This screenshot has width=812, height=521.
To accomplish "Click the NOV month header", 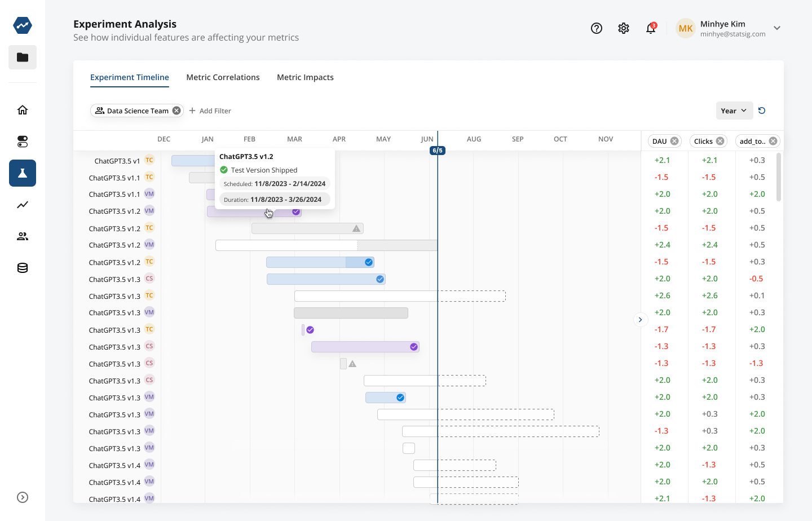I will 606,139.
